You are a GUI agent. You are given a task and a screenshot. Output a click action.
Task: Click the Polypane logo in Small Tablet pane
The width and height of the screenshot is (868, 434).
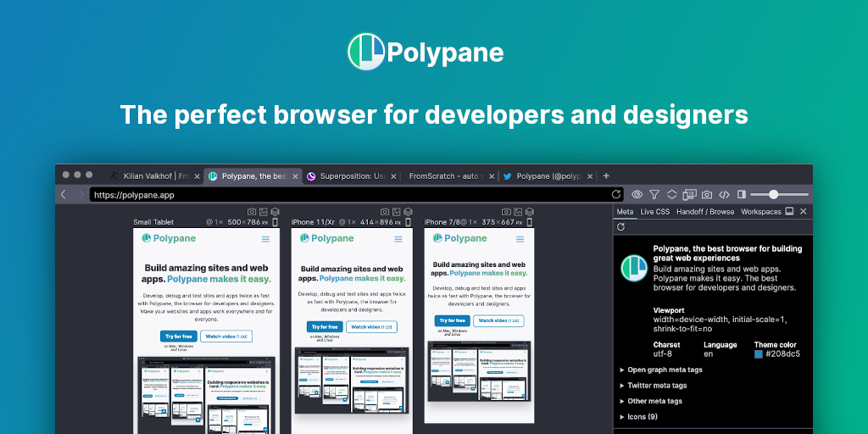(x=169, y=238)
